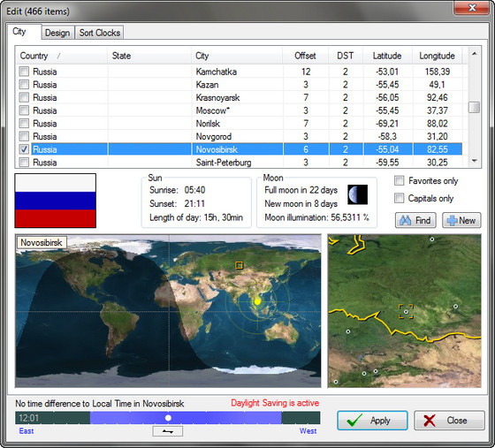Screen dimensions: 495x448
Task: Click the moon phase icon
Action: tap(357, 194)
